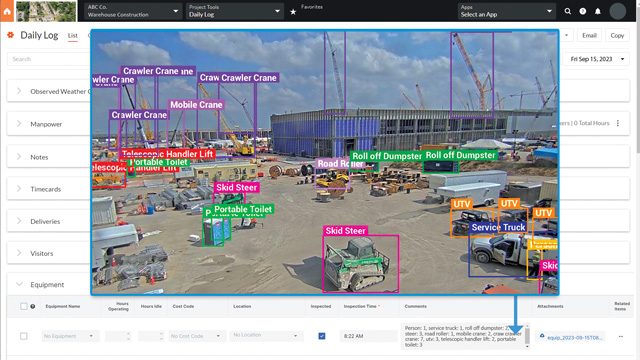The height and width of the screenshot is (360, 640).
Task: Click the help icon beside header checkbox
Action: tap(33, 306)
